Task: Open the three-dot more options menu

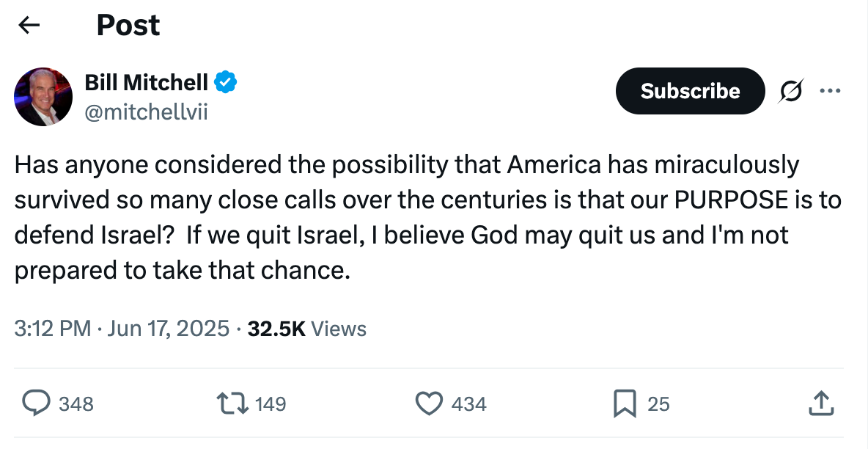Action: (x=831, y=90)
